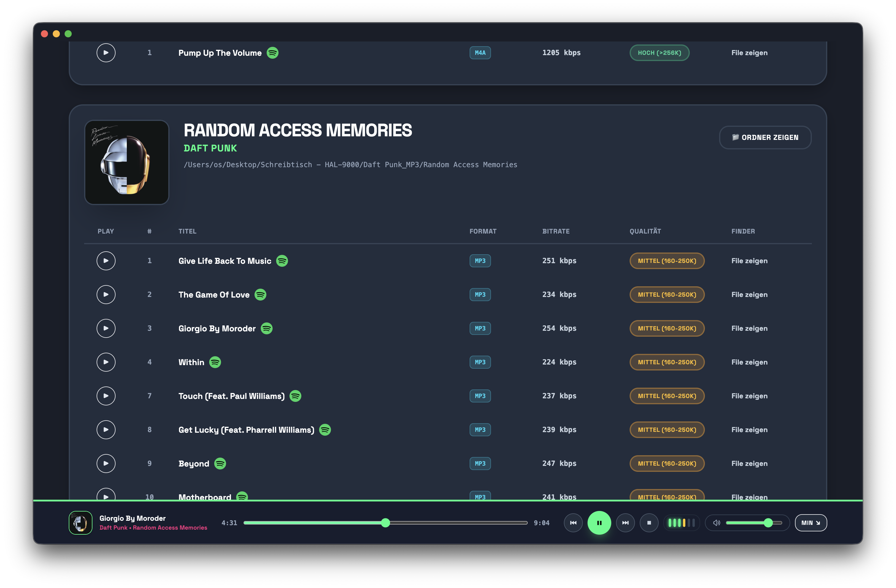Click the Random Access Memories album cover

click(x=127, y=162)
